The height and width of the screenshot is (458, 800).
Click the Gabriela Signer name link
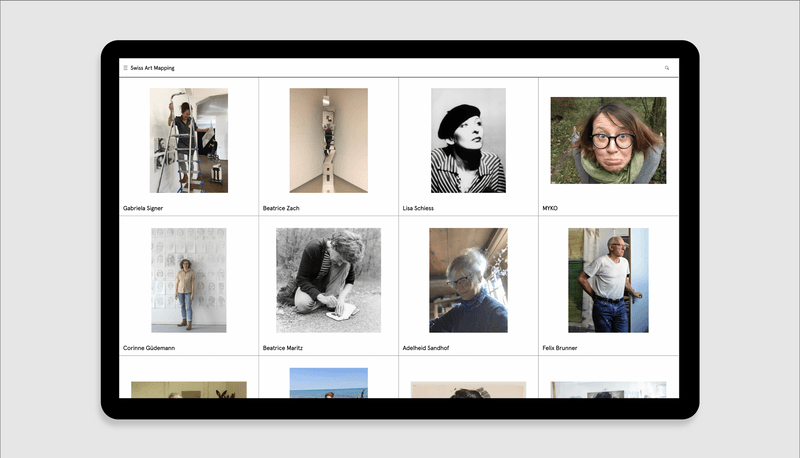[143, 208]
